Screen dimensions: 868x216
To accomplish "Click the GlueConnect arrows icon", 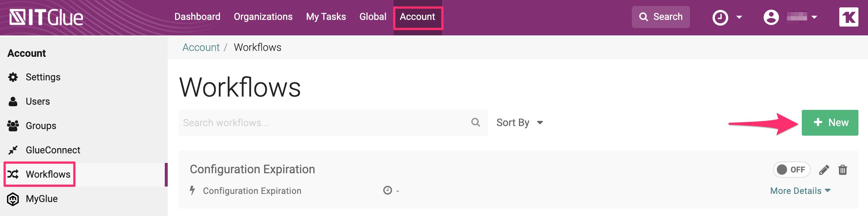I will [x=13, y=150].
